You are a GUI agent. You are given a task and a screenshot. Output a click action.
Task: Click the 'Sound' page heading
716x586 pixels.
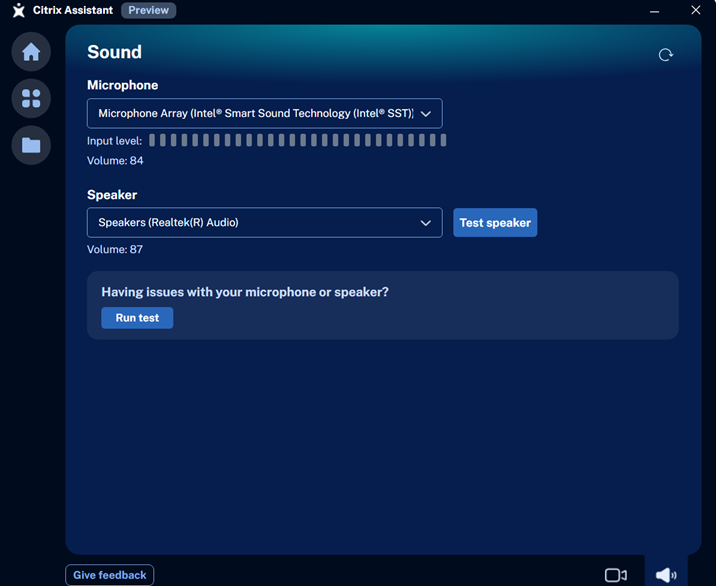(115, 52)
